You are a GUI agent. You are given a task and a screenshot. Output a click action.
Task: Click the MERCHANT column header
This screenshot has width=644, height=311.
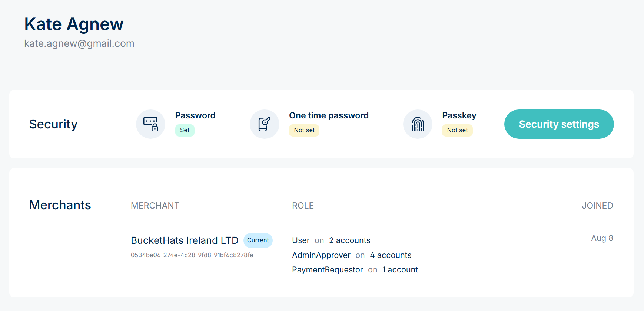(x=155, y=206)
